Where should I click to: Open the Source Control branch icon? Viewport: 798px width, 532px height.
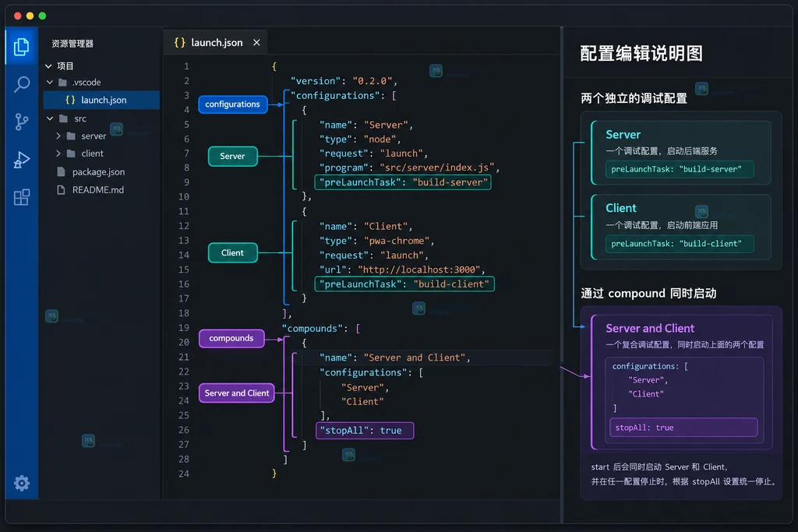[21, 122]
